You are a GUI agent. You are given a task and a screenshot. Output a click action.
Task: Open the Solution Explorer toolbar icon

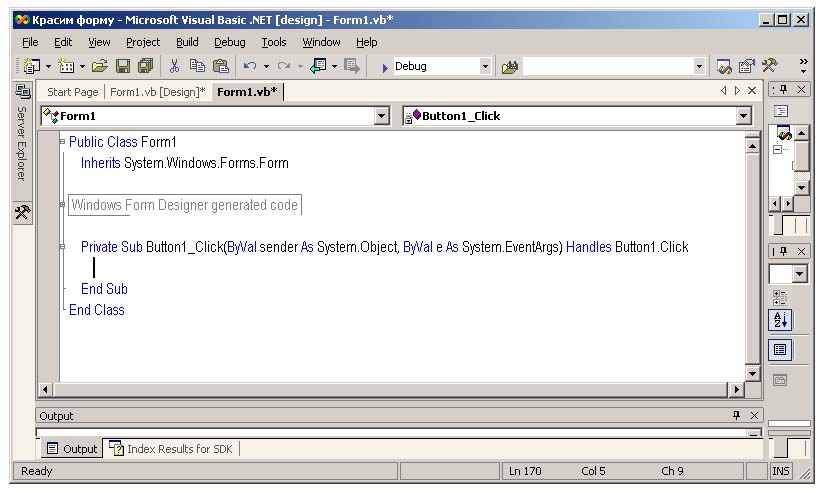724,66
